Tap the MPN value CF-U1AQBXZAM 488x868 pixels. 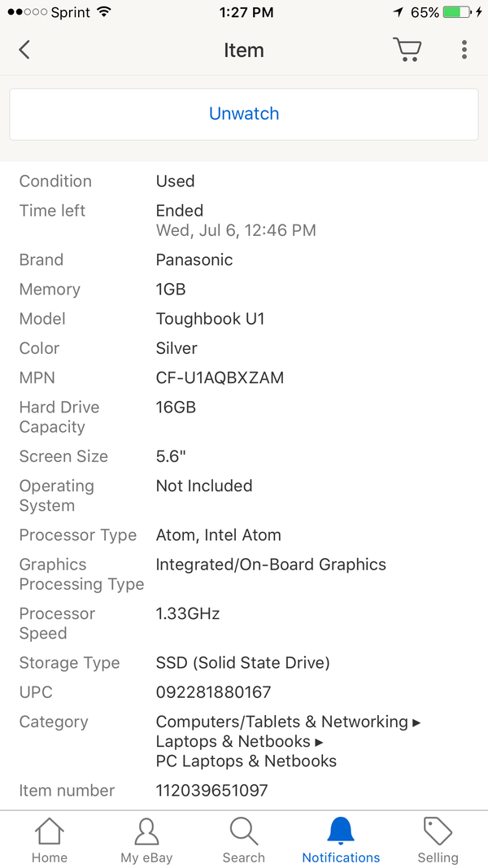(x=220, y=378)
